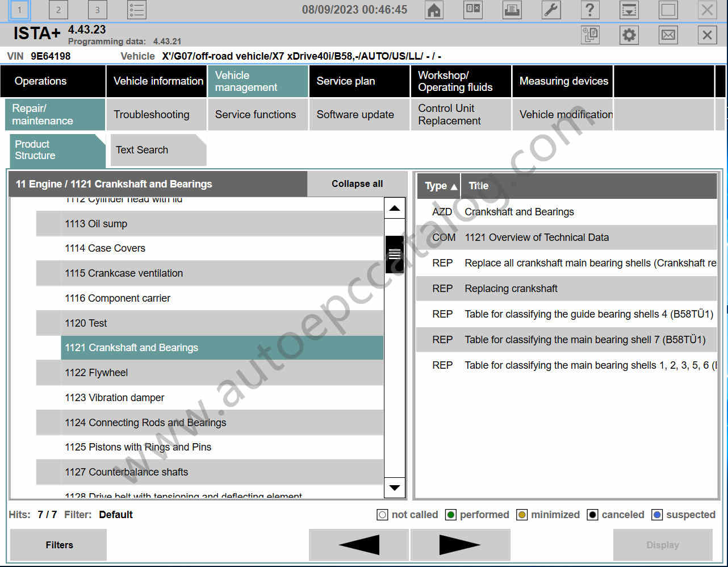This screenshot has width=728, height=567.
Task: Close the ISTA+ session with X
Action: 707,35
